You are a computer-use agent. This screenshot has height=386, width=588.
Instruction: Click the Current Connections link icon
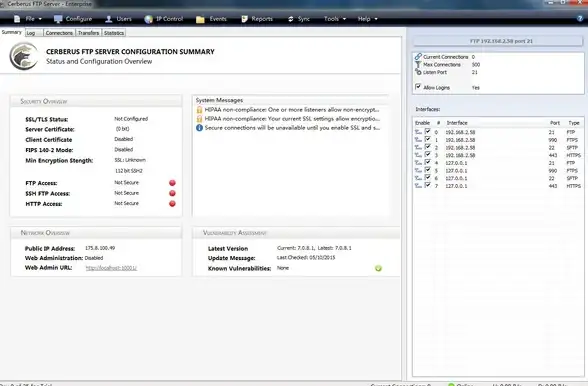click(418, 57)
